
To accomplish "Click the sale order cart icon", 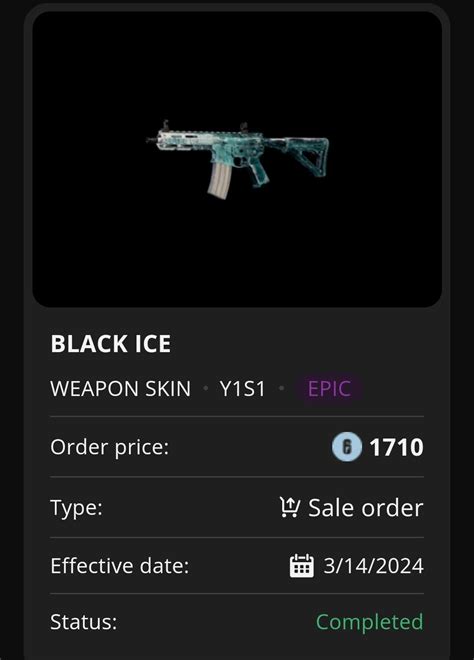I will tap(290, 507).
